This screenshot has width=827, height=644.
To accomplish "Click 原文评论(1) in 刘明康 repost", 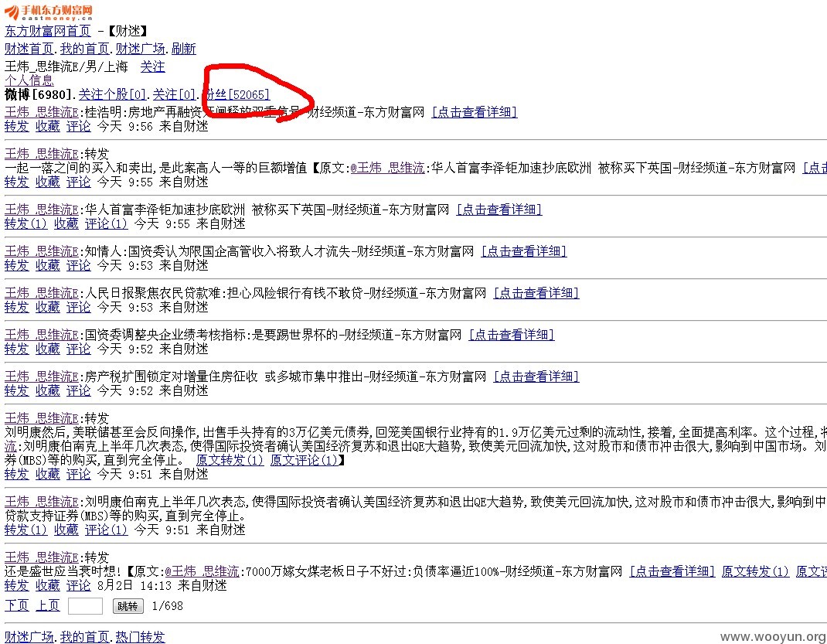I will tap(304, 460).
